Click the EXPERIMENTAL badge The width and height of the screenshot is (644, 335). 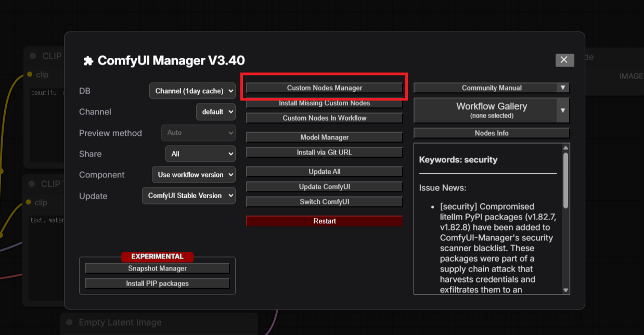pyautogui.click(x=157, y=257)
